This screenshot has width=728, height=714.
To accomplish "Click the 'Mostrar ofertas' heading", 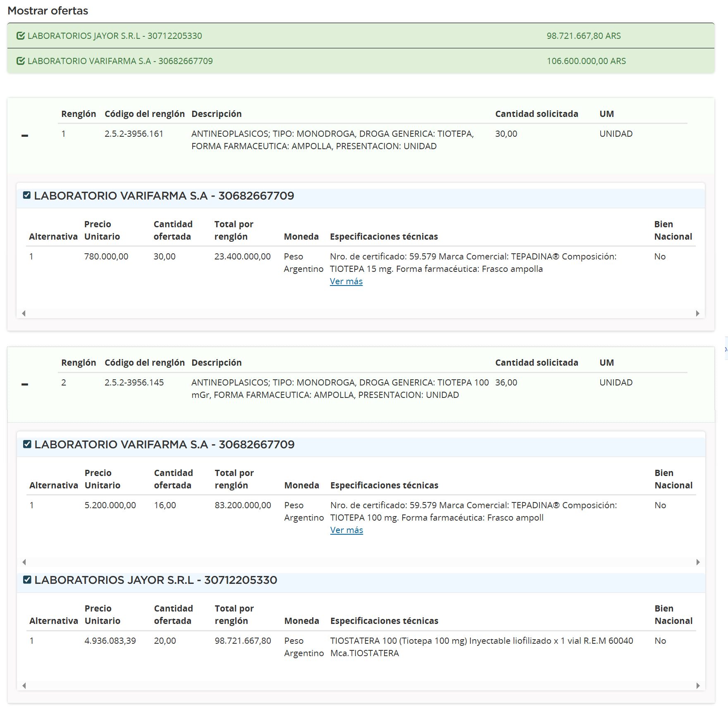I will coord(48,11).
